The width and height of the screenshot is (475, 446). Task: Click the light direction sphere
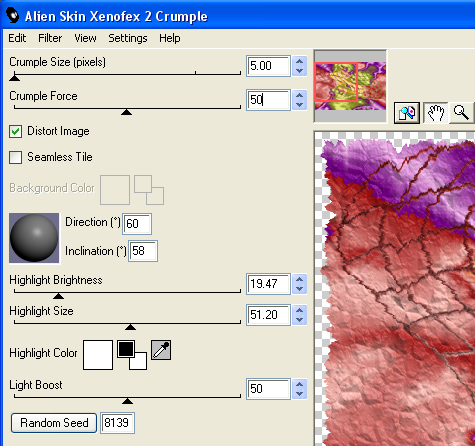(34, 238)
